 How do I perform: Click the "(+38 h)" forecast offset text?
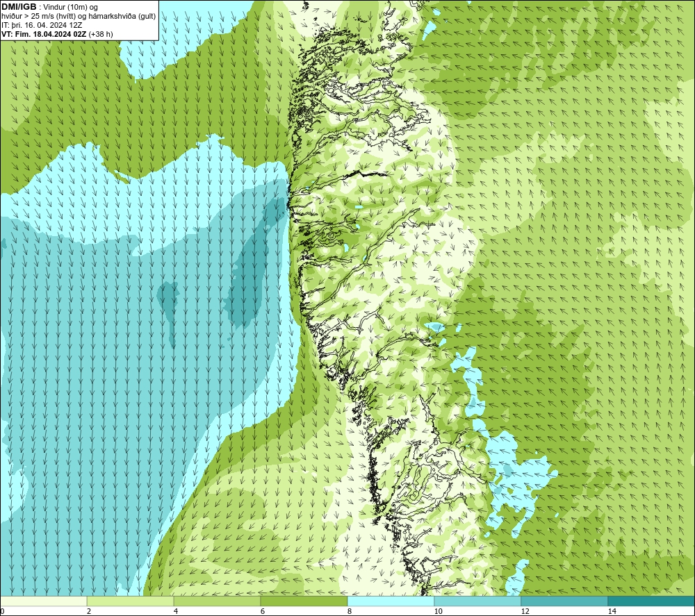point(101,34)
